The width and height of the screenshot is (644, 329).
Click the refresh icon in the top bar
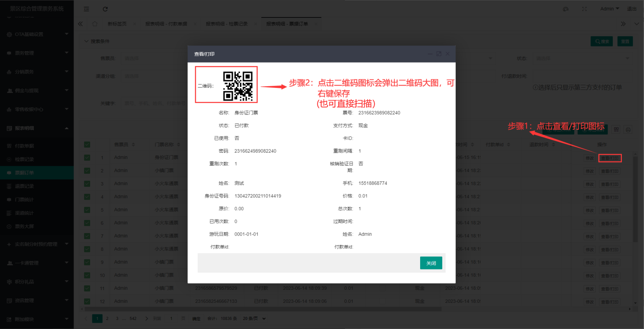(x=105, y=9)
